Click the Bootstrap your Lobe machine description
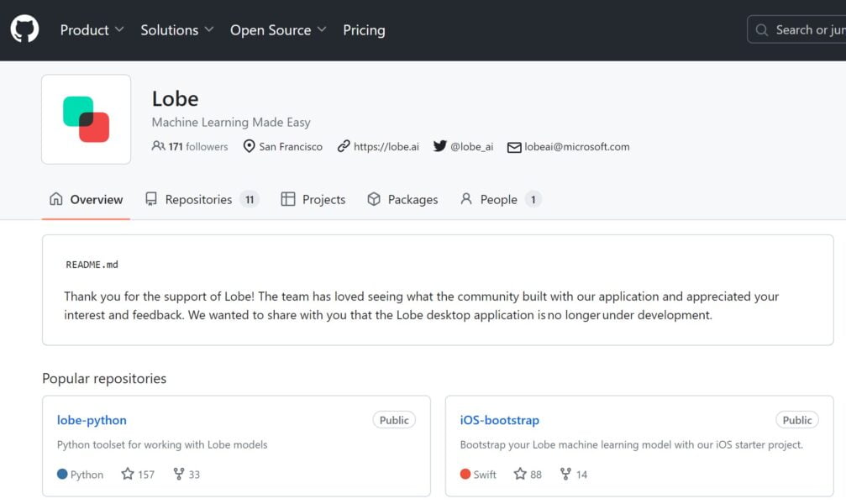Screen dimensions: 846x504 tap(631, 444)
